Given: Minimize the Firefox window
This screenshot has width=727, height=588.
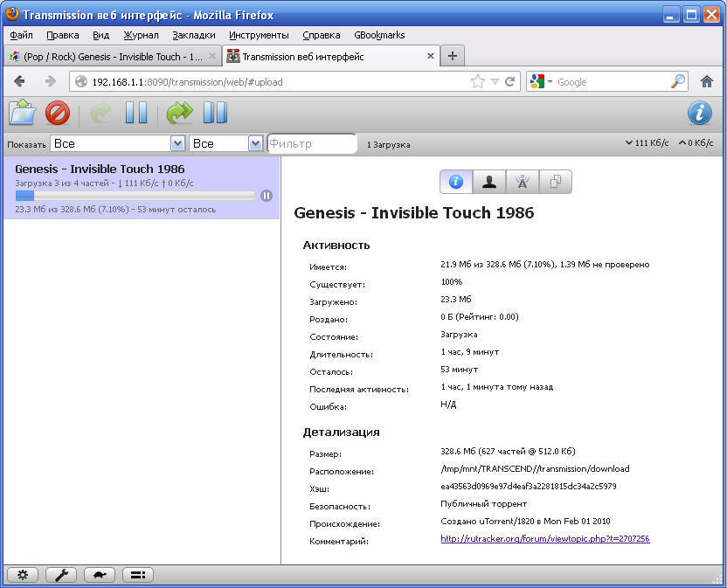Looking at the screenshot, I should (670, 14).
